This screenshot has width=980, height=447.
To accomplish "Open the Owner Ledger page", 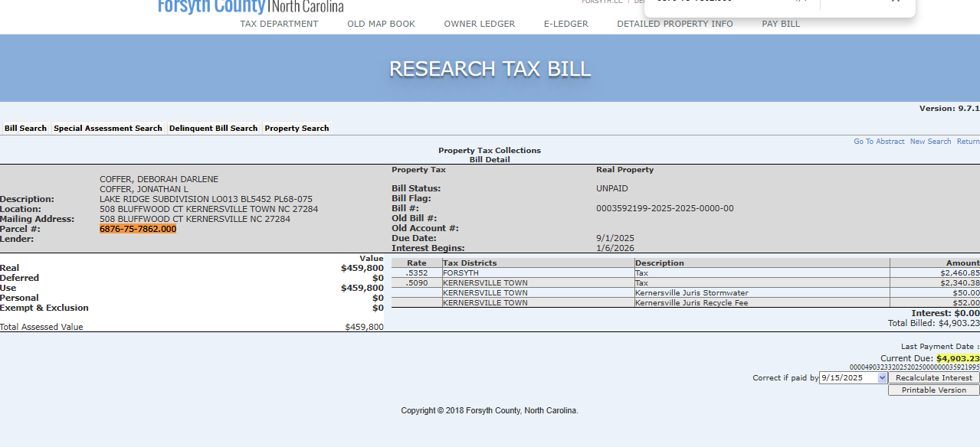I will click(x=479, y=24).
